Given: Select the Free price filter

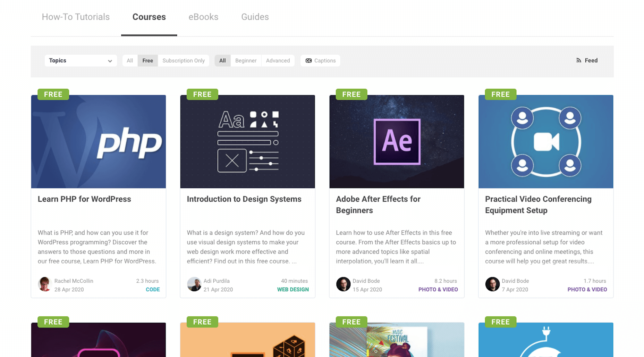Looking at the screenshot, I should (147, 60).
